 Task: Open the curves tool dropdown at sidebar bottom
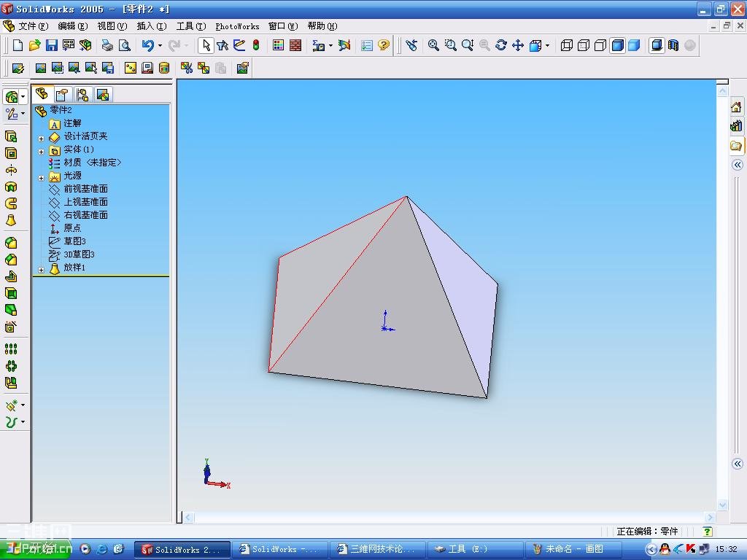pos(23,422)
